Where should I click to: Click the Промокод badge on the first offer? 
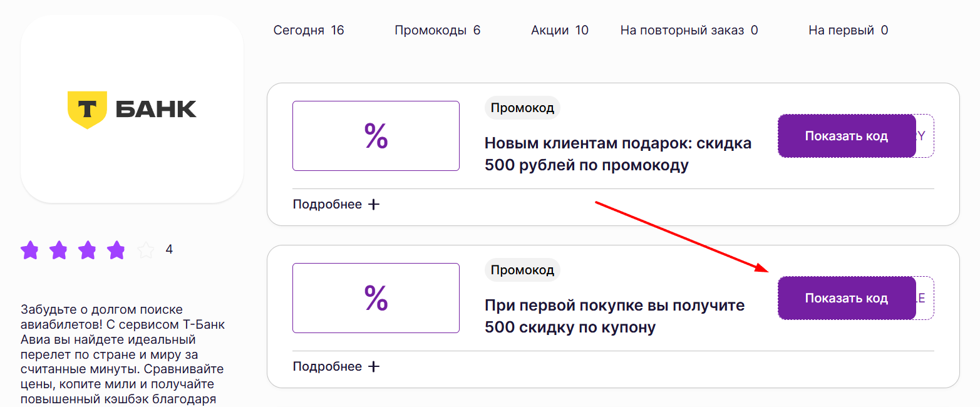[522, 107]
